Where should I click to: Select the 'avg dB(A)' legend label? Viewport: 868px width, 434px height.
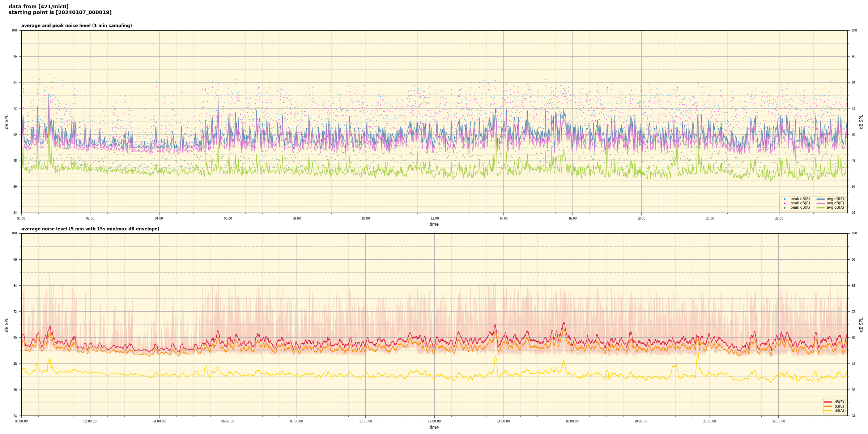tap(835, 208)
